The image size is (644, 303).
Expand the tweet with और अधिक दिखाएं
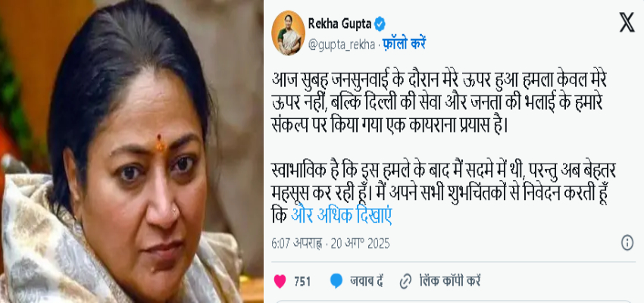tap(341, 216)
